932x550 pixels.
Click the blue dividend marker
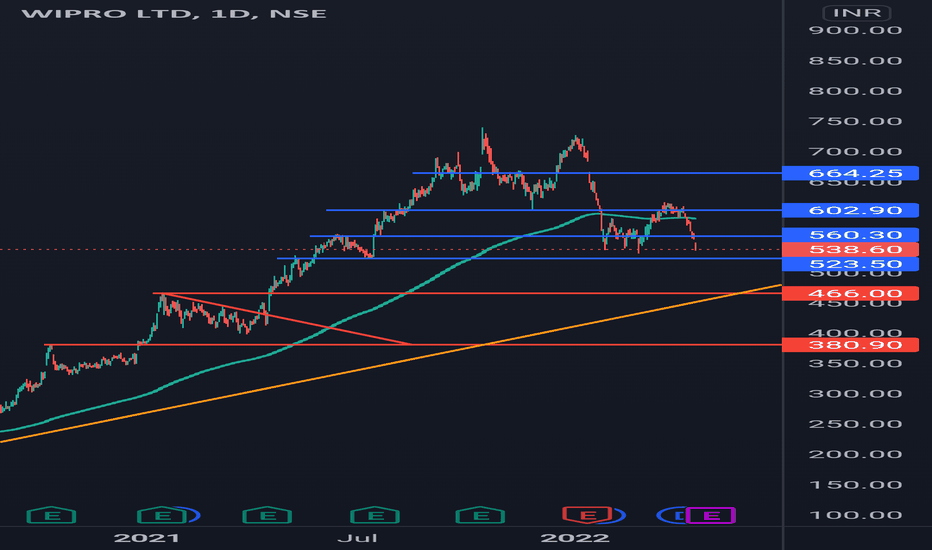point(673,515)
